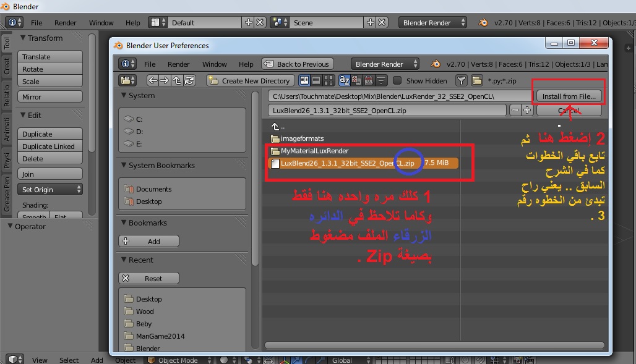Switch to short list display mode
This screenshot has height=364, width=636.
(304, 81)
